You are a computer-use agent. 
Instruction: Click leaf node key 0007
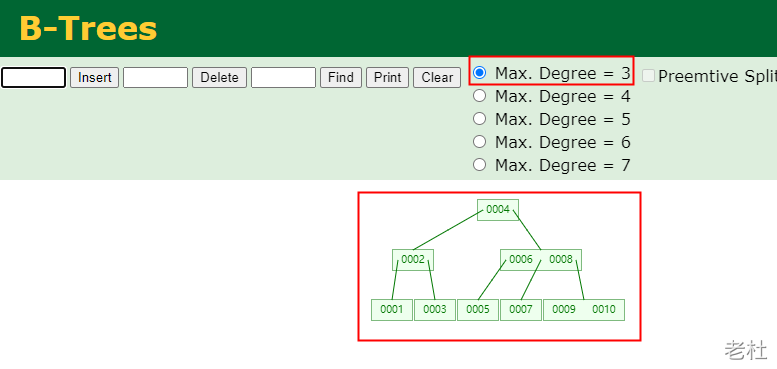tap(521, 310)
